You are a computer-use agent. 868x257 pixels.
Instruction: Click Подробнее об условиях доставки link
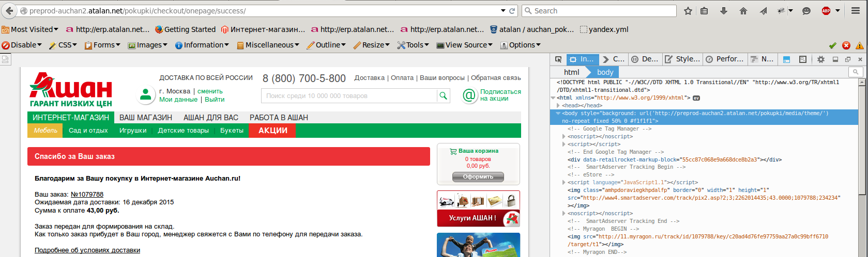point(87,250)
